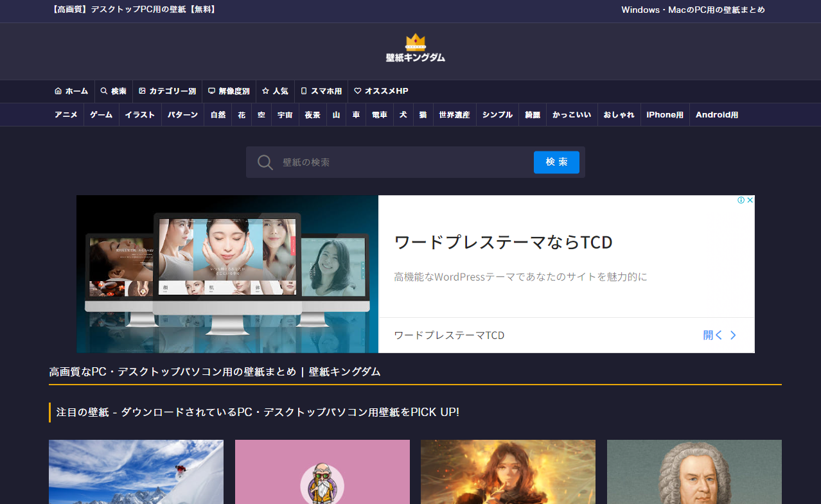Close the TCD advertisement banner

pos(750,200)
